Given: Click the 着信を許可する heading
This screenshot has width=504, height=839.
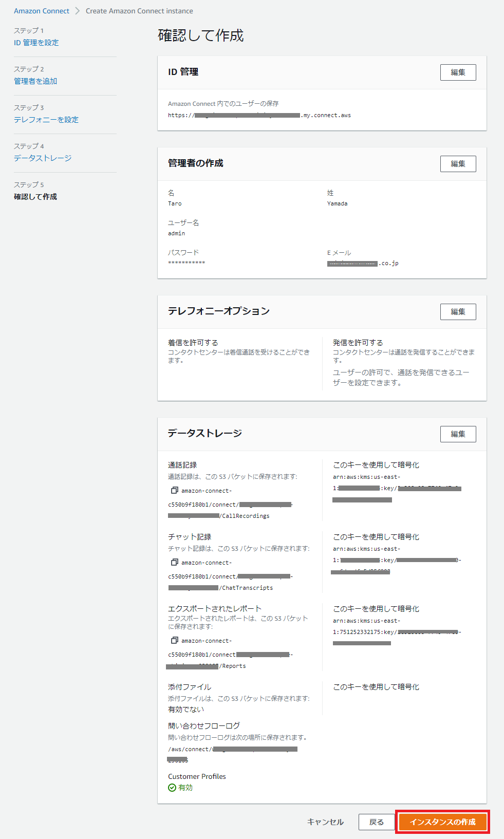Looking at the screenshot, I should 193,343.
